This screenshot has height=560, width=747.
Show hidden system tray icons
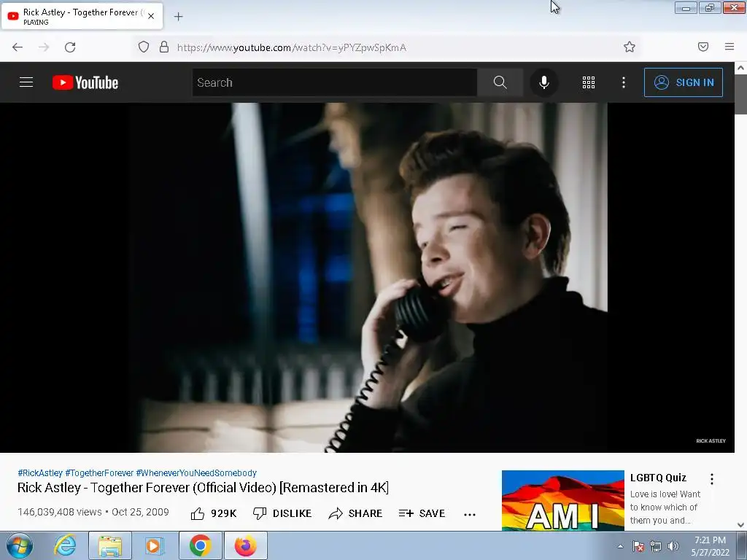[x=620, y=546]
